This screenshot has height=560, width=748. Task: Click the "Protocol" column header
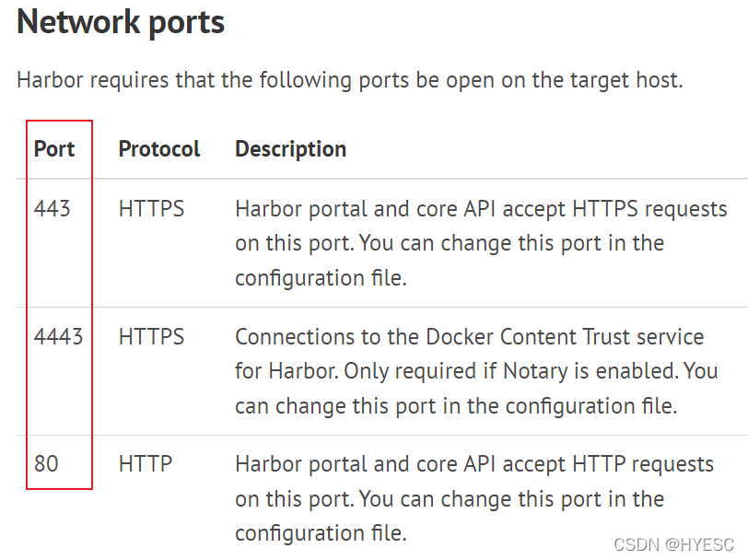pos(158,149)
